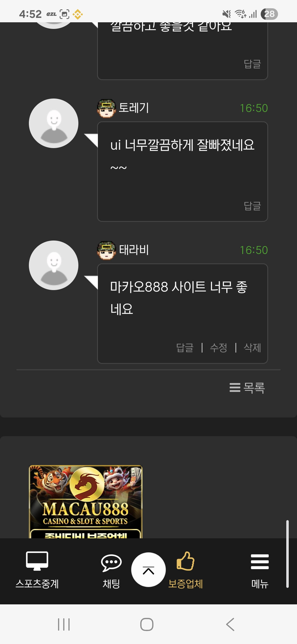297x644 pixels.
Task: Tap the scroll-to-top arrow button
Action: click(x=148, y=570)
